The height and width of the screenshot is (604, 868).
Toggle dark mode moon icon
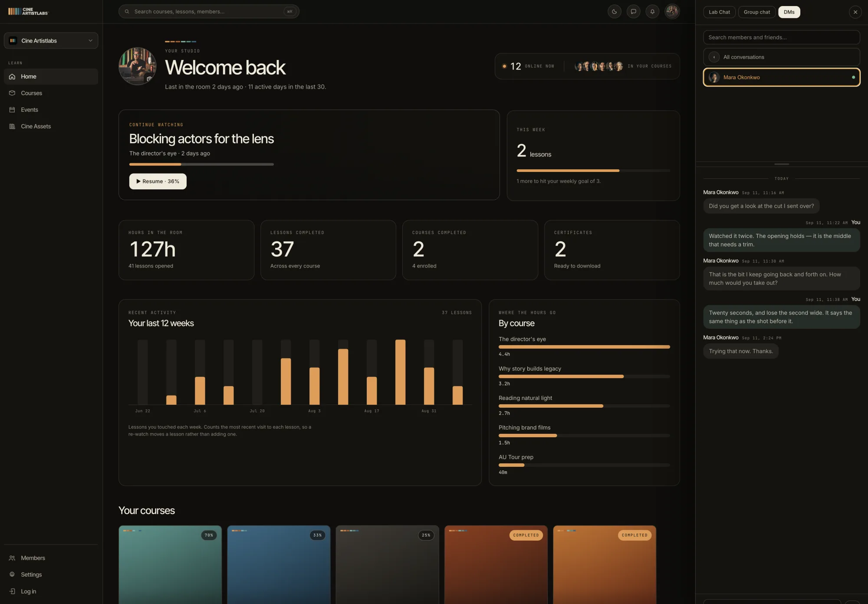pos(614,12)
